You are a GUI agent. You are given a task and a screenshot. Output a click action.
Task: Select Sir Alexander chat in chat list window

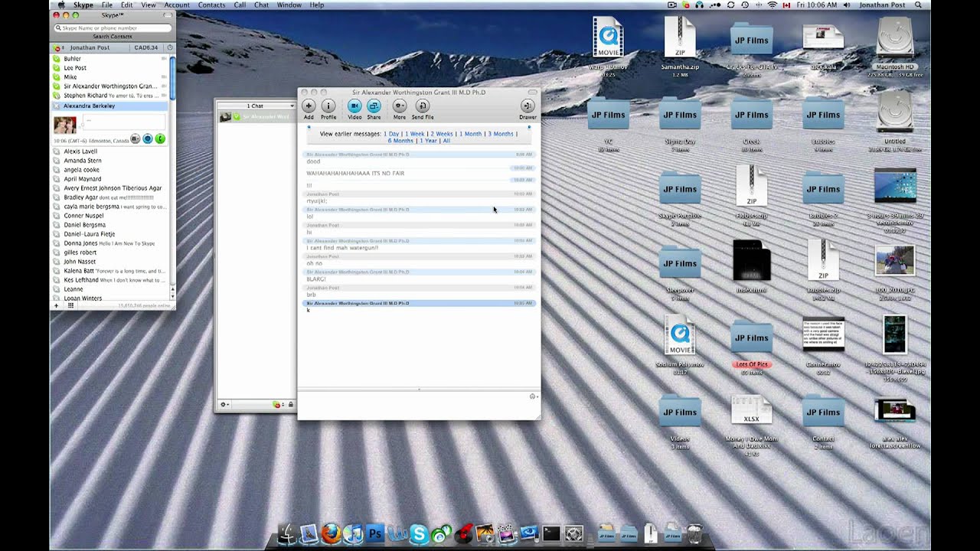point(256,116)
